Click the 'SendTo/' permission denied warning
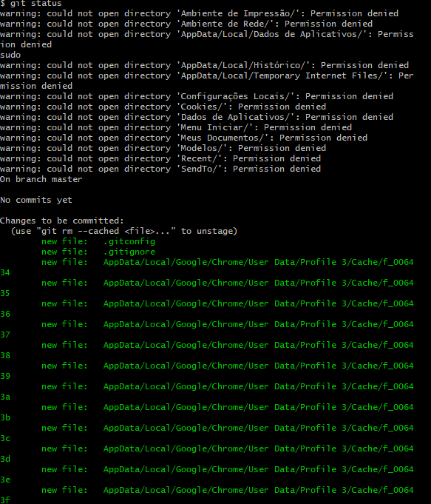 [160, 169]
